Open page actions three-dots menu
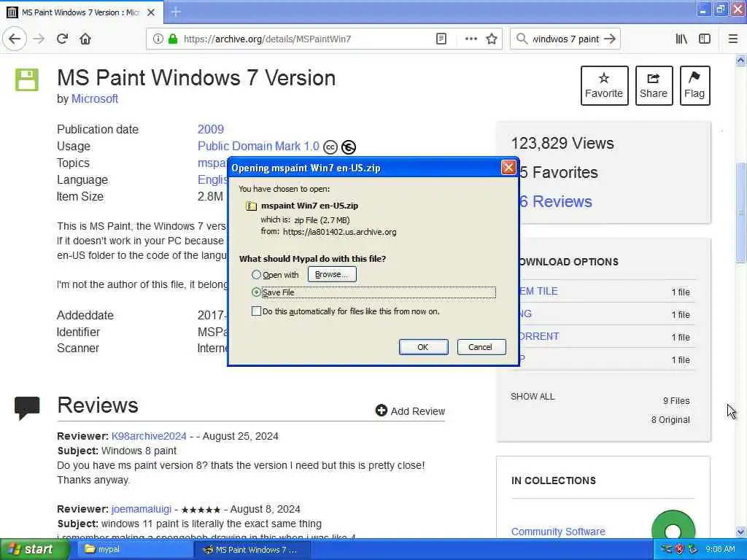The width and height of the screenshot is (747, 560). coord(471,39)
